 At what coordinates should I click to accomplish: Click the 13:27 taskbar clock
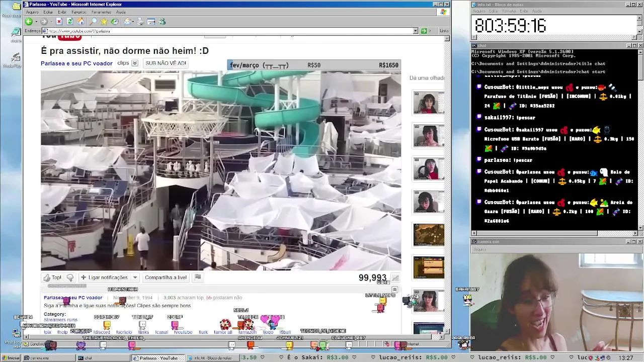(626, 358)
